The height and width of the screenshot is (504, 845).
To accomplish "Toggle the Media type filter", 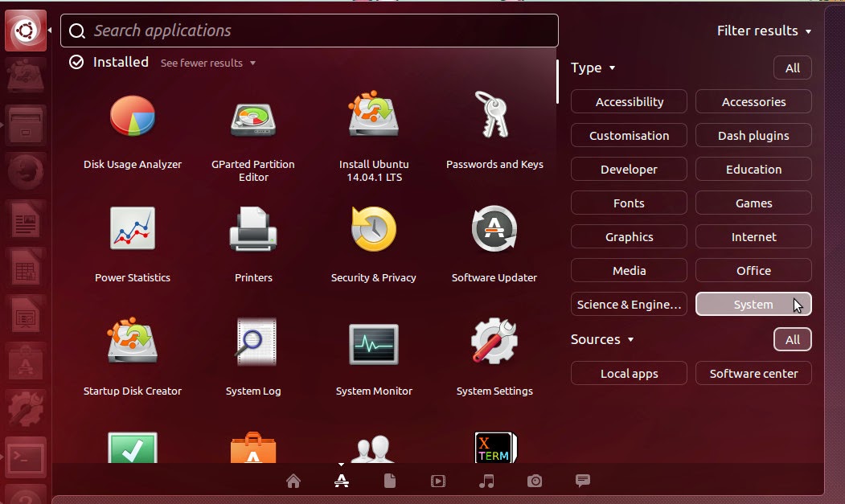I will click(629, 271).
